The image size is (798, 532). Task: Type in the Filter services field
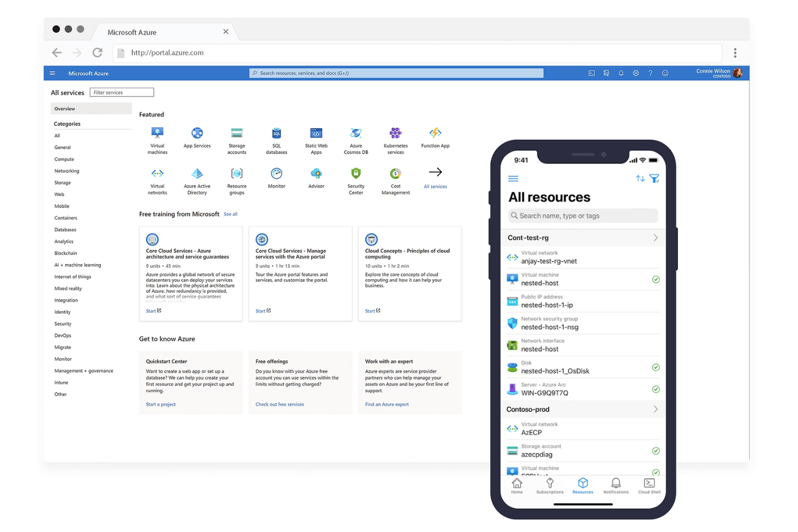121,92
